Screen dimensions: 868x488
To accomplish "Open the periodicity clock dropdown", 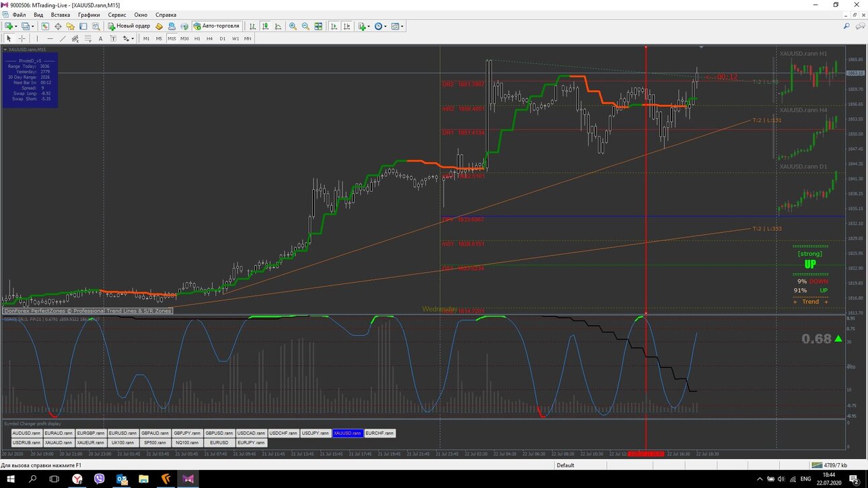I will coord(382,26).
